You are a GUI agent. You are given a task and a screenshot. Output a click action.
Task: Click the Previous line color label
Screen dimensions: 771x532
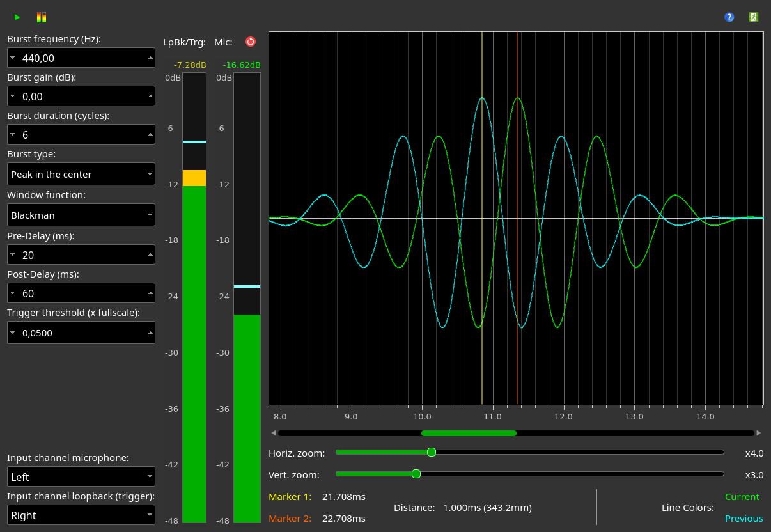(744, 519)
